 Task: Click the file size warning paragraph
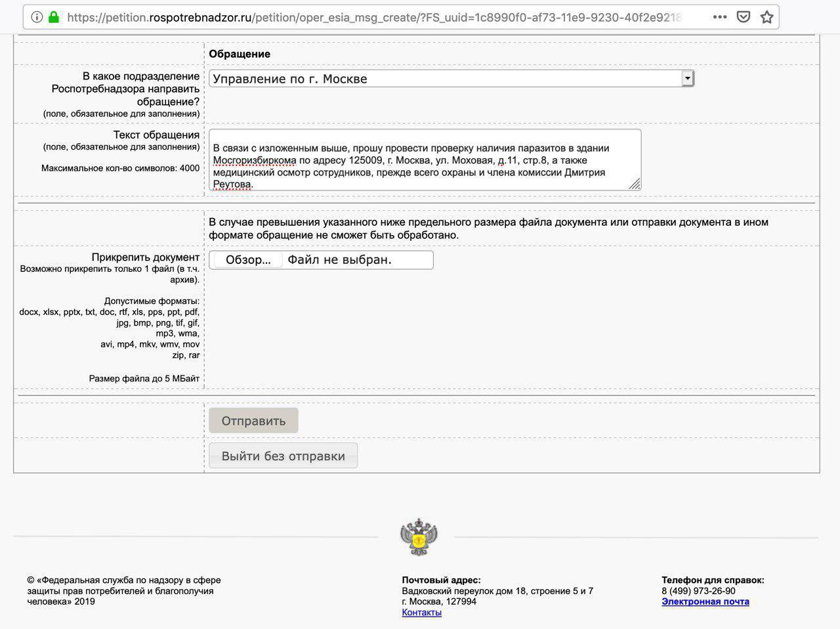coord(488,228)
